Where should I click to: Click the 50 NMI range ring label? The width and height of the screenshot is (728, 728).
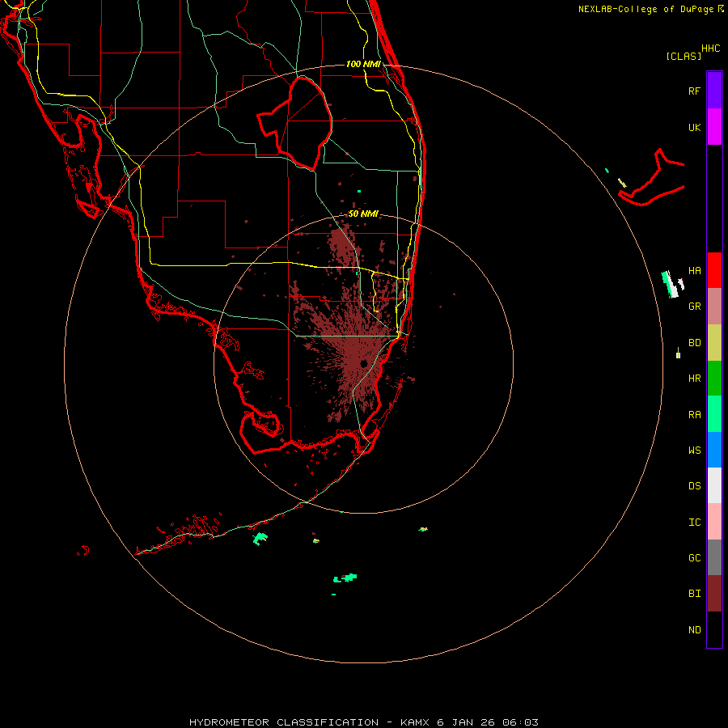[x=363, y=214]
